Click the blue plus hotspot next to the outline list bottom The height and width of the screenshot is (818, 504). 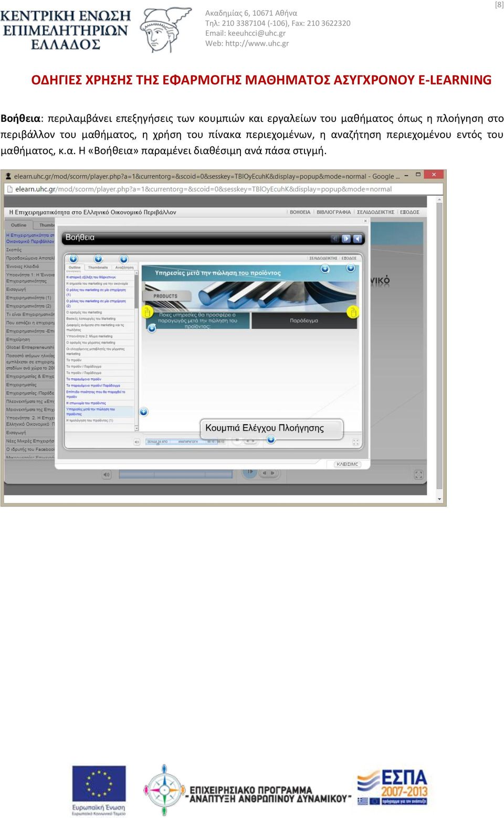click(x=143, y=412)
